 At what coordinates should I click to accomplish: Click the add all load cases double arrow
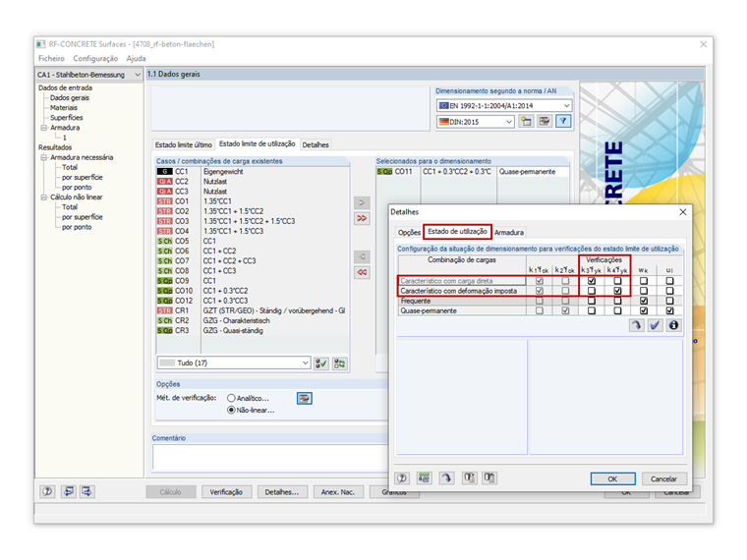[x=362, y=218]
